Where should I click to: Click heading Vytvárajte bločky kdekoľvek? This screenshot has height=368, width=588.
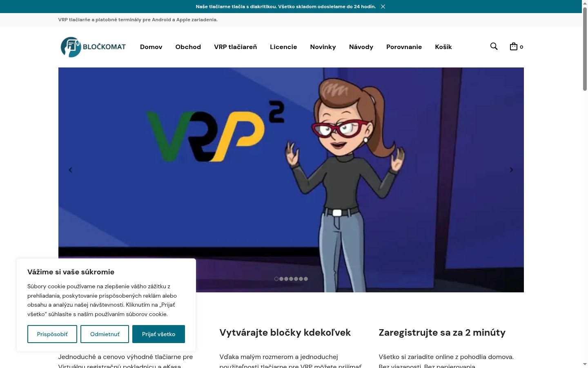tap(285, 332)
